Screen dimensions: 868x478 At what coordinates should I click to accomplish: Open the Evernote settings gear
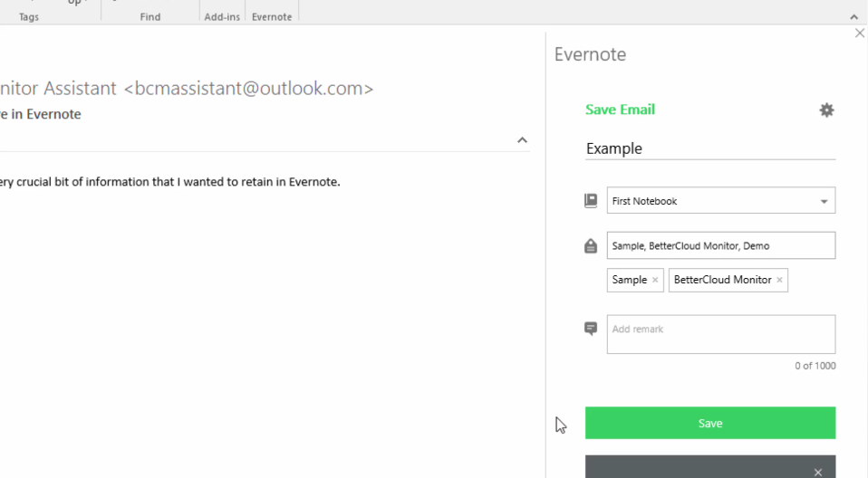826,110
